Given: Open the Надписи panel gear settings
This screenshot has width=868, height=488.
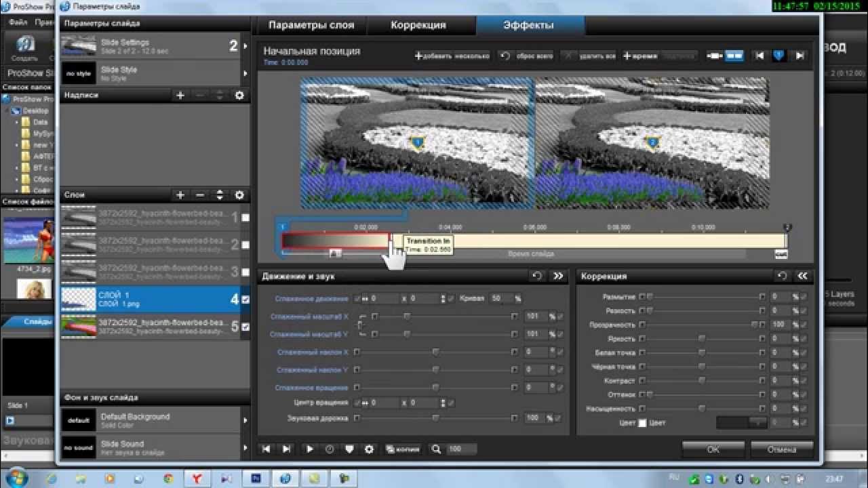Looking at the screenshot, I should [x=239, y=96].
